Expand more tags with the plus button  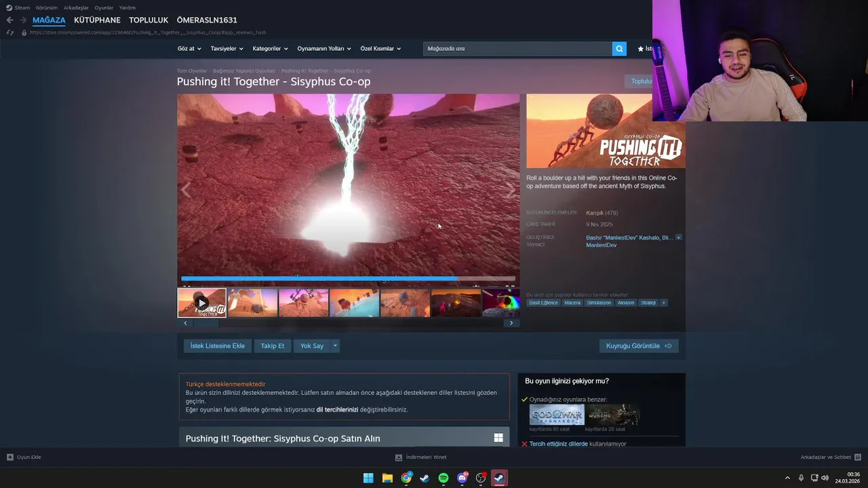pyautogui.click(x=664, y=302)
